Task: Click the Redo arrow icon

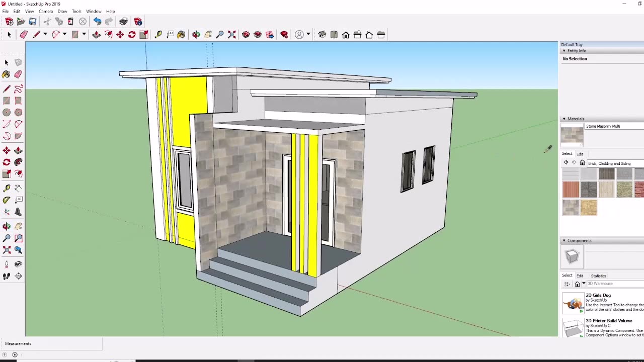Action: coord(109,22)
